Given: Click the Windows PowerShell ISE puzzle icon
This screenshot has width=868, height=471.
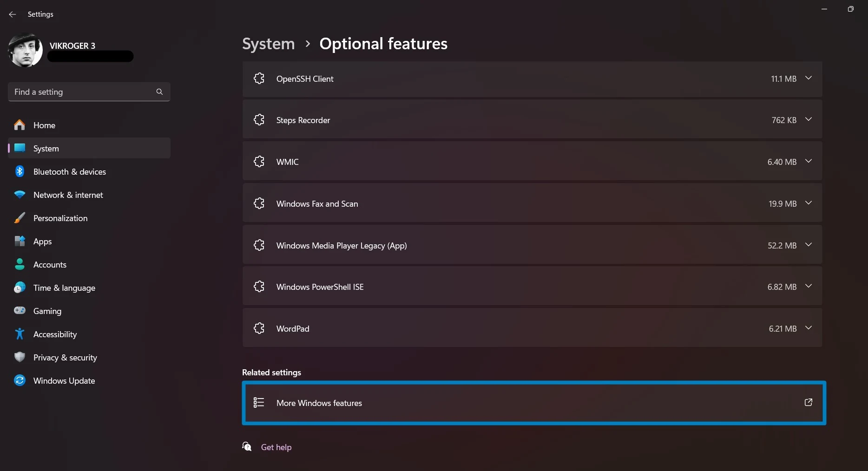Looking at the screenshot, I should click(259, 287).
